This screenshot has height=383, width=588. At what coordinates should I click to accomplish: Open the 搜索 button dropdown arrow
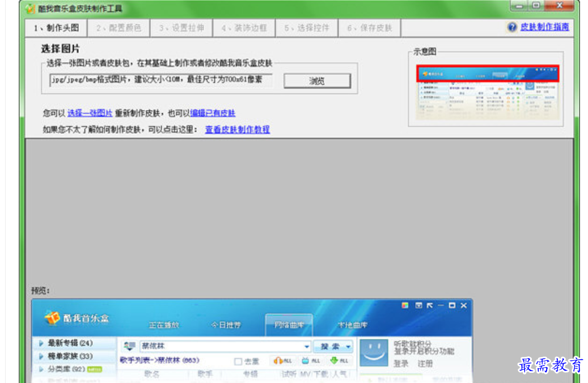(x=348, y=347)
